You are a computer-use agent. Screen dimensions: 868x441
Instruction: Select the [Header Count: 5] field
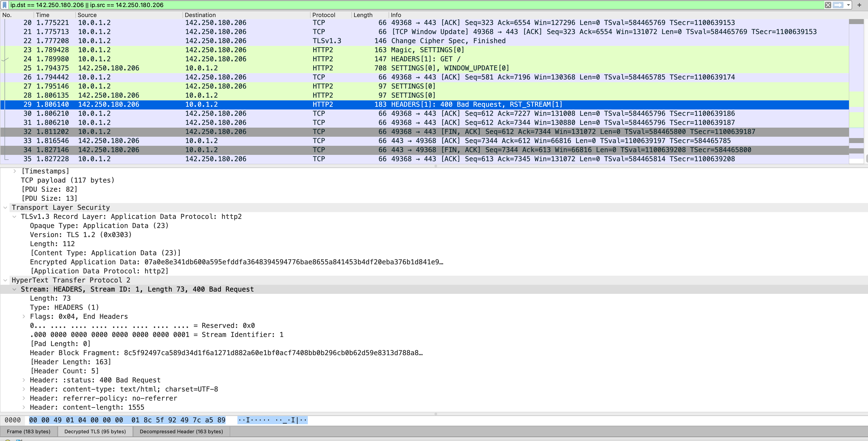pos(64,371)
